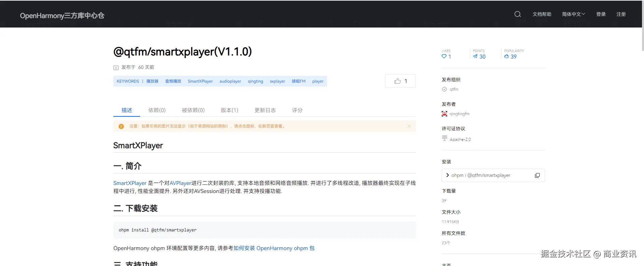Viewport: 644px width, 266px height.
Task: Switch to the 被依赖(0) tab
Action: 193,110
